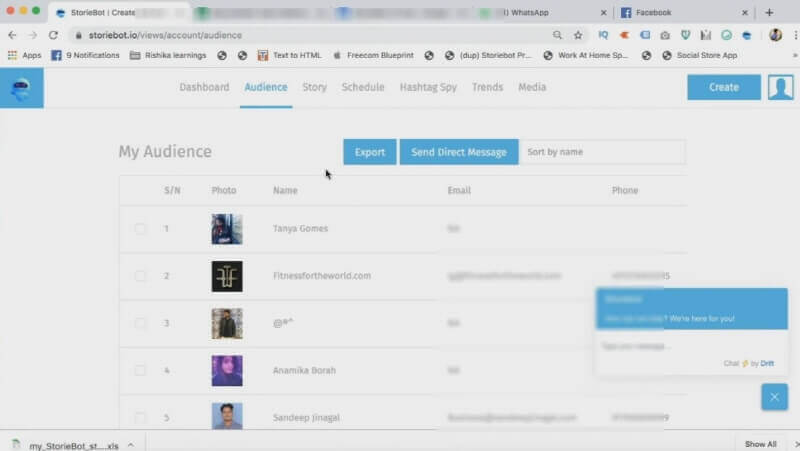
Task: Click the Send Direct Message button
Action: pos(459,152)
